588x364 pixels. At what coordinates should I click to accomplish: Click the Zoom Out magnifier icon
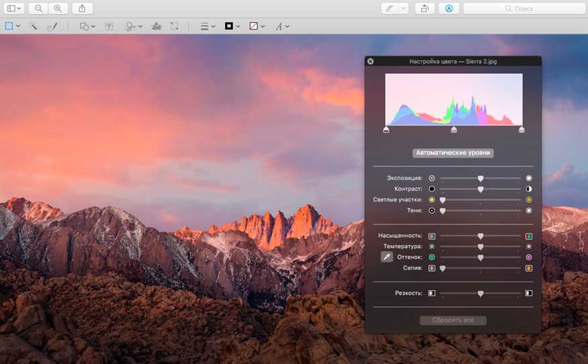pyautogui.click(x=38, y=8)
